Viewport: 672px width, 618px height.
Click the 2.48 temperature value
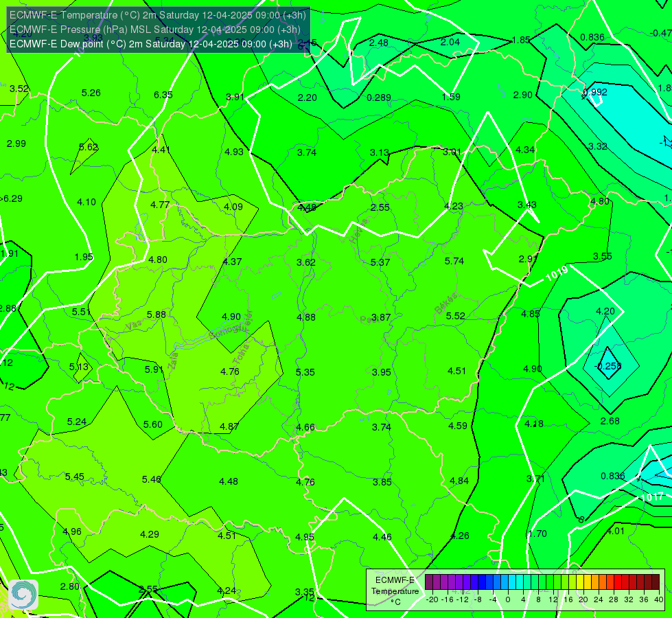[379, 43]
